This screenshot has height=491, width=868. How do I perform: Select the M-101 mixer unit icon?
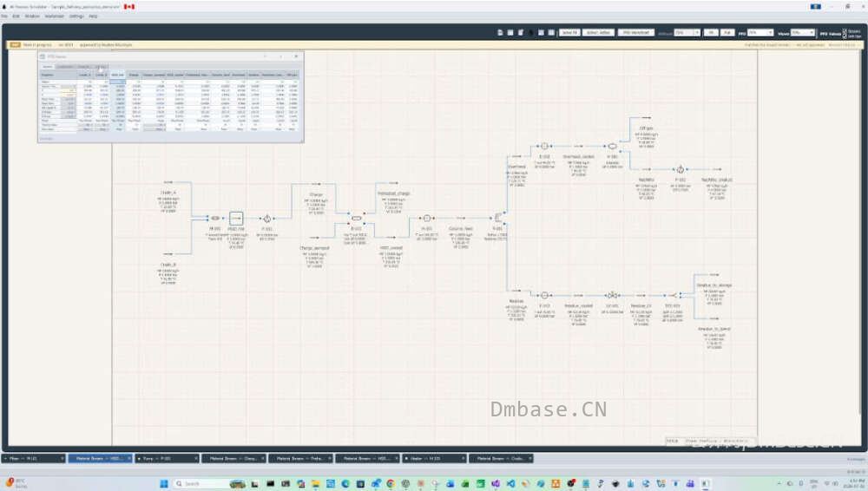pos(215,218)
